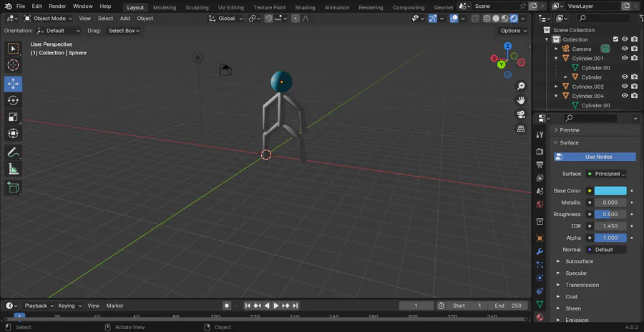
Task: Toggle X-ray mode
Action: [x=475, y=19]
